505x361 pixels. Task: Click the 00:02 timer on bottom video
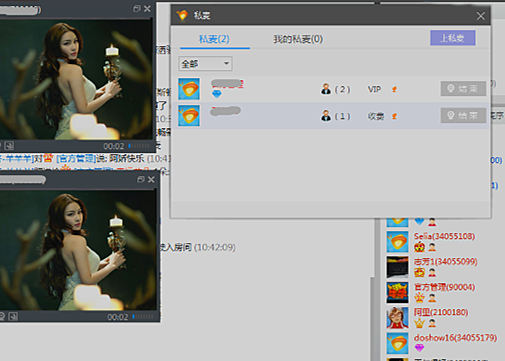tap(118, 317)
